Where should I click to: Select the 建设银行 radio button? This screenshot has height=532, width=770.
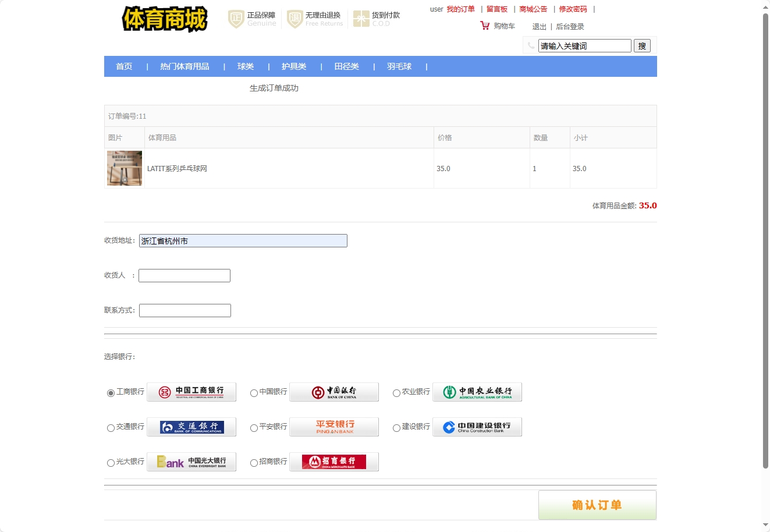click(x=396, y=428)
